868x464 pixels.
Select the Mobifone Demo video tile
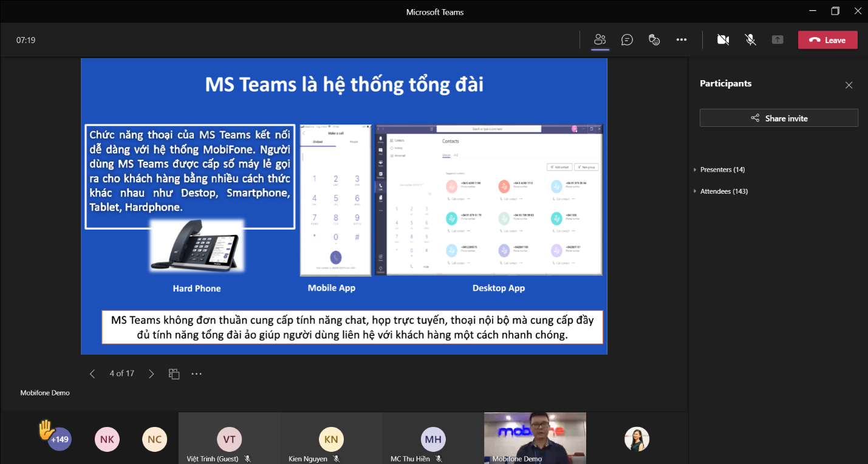click(535, 438)
